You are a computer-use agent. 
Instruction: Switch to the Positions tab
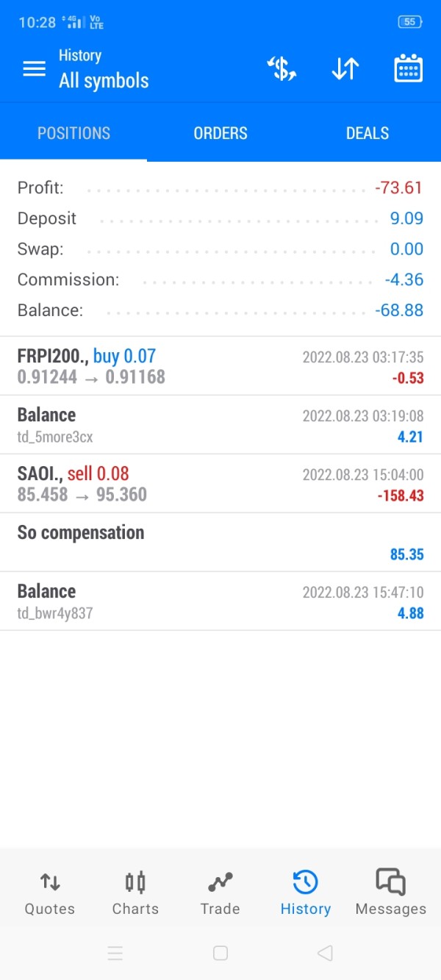coord(73,133)
